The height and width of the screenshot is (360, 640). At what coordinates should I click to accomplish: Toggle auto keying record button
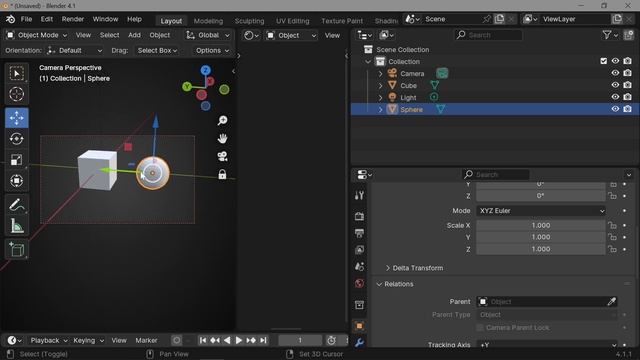176,340
